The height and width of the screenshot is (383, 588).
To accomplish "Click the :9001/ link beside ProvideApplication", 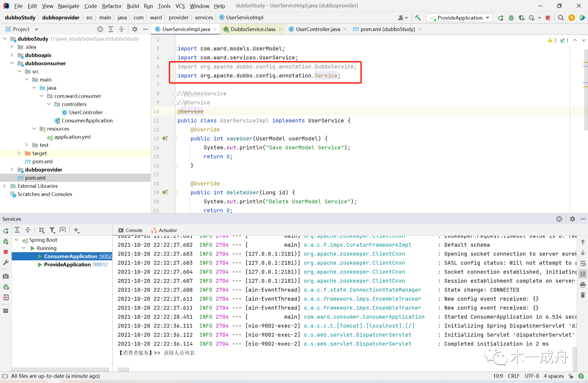I will 100,265.
